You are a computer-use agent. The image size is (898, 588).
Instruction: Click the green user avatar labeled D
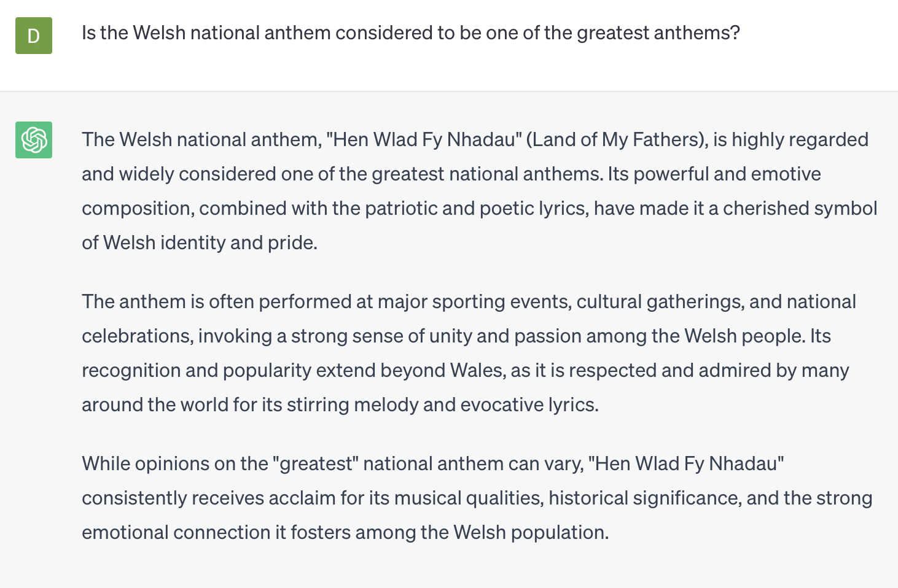click(x=34, y=36)
